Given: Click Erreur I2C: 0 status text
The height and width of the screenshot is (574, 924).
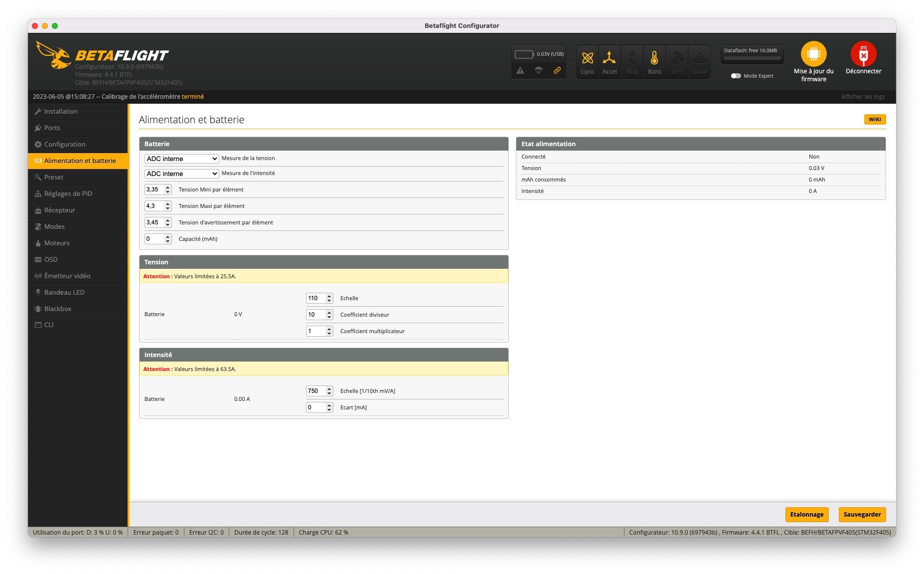Looking at the screenshot, I should [206, 532].
